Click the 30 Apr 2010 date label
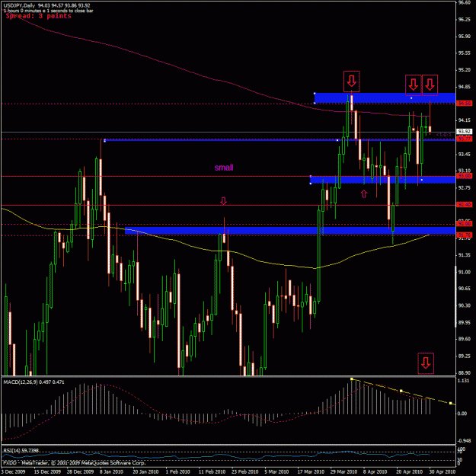The image size is (476, 476). coord(442,471)
